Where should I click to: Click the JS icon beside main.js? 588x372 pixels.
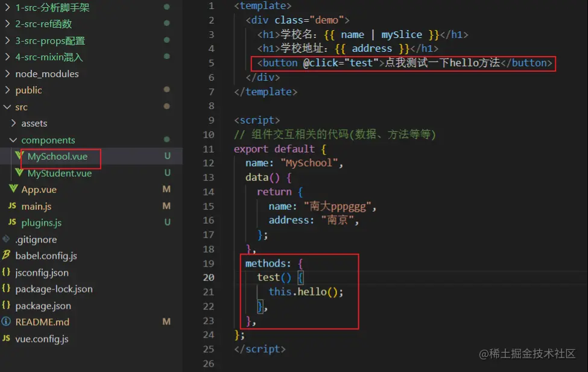pyautogui.click(x=13, y=206)
